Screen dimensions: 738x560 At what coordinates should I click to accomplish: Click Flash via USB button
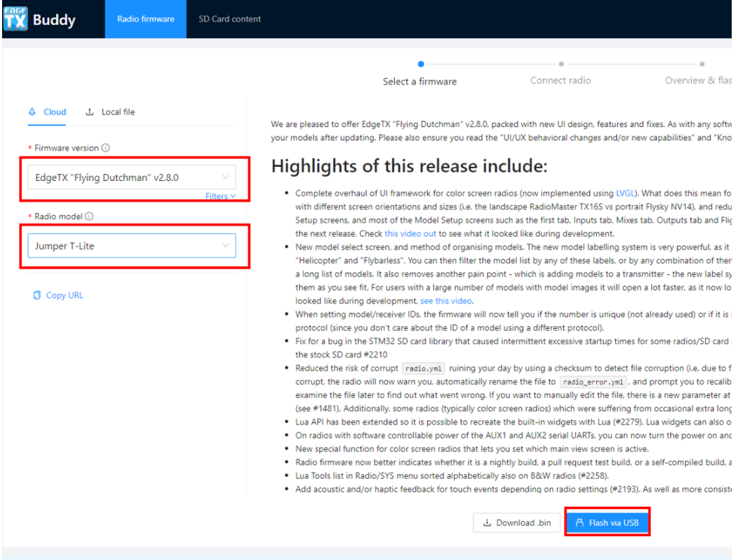point(607,523)
